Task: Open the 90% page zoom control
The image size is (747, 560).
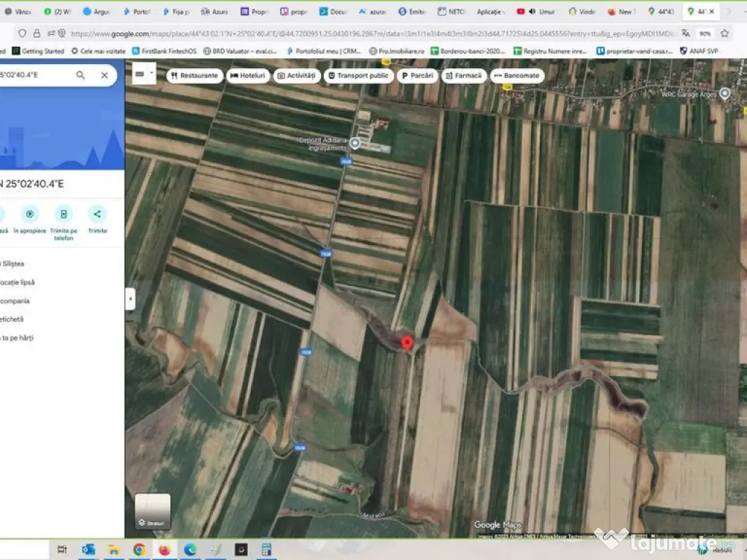Action: [x=705, y=34]
